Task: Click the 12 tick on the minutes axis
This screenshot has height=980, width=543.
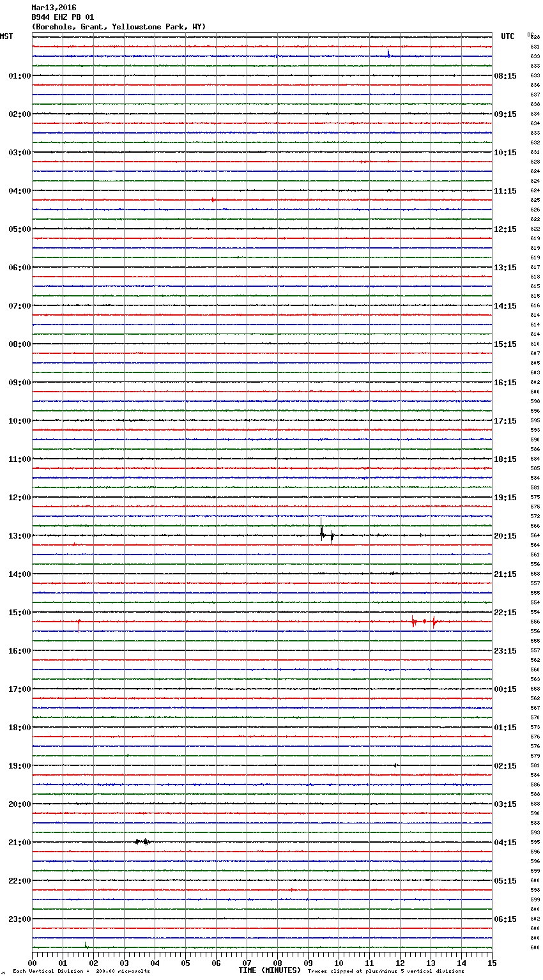Action: 401,963
